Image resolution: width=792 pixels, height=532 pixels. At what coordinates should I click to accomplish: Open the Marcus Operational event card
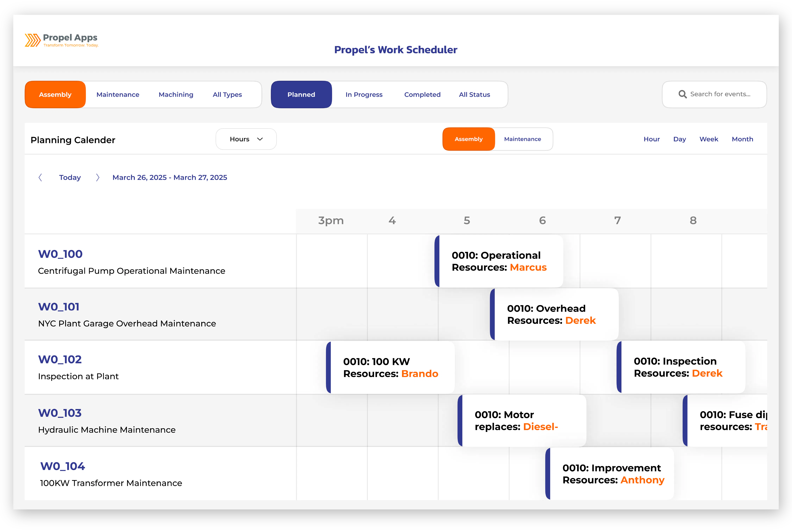(499, 261)
